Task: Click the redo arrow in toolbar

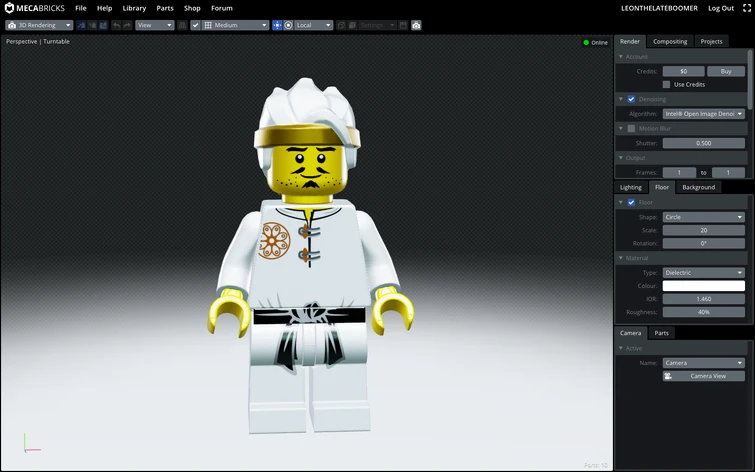Action: (127, 25)
